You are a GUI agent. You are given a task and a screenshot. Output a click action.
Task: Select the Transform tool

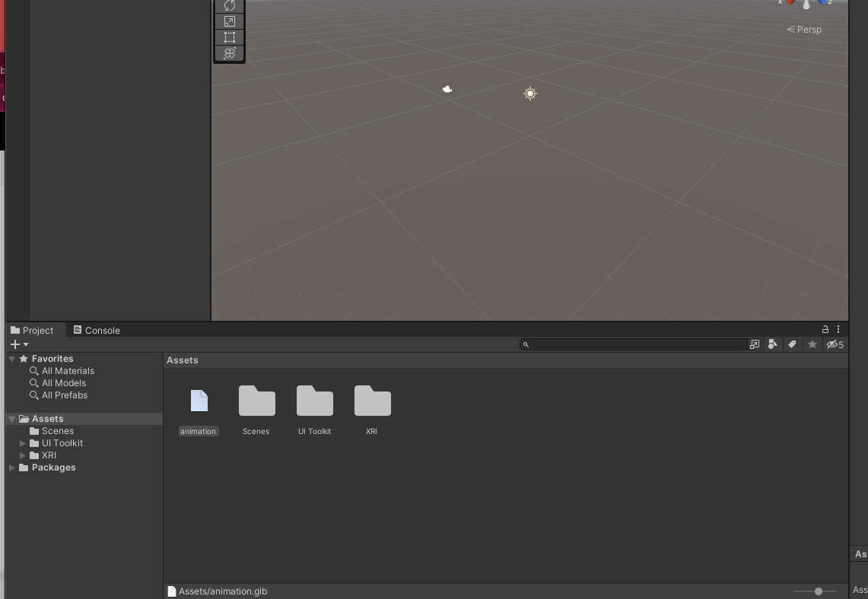229,53
